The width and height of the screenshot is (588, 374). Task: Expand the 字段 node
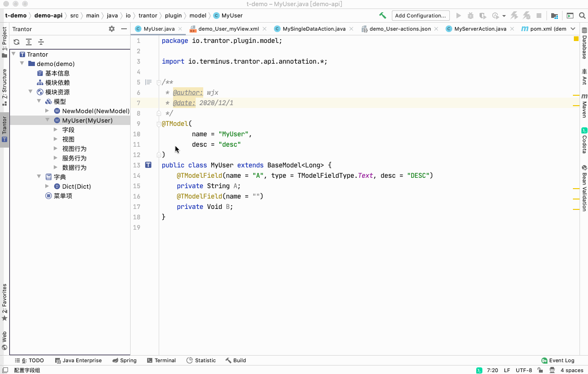[x=56, y=130]
